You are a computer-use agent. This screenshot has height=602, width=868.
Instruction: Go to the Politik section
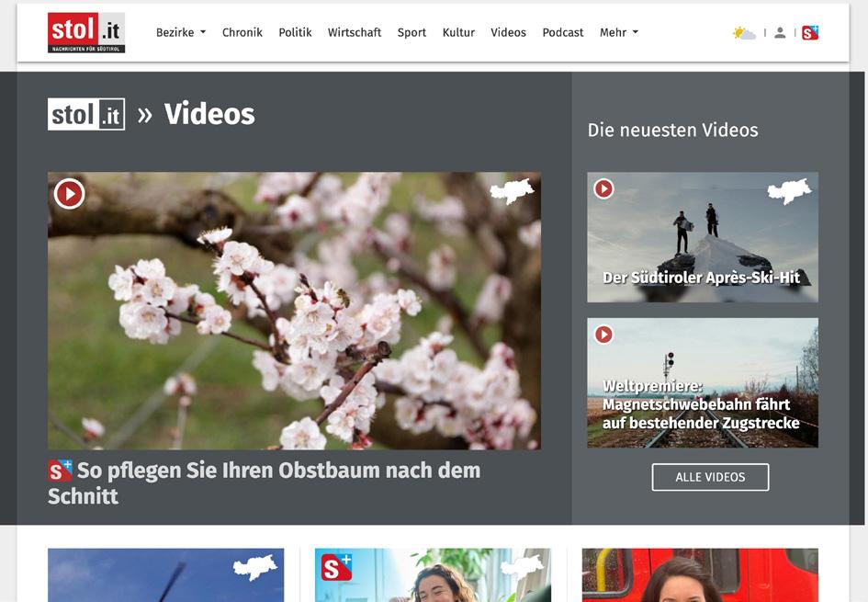pos(295,33)
